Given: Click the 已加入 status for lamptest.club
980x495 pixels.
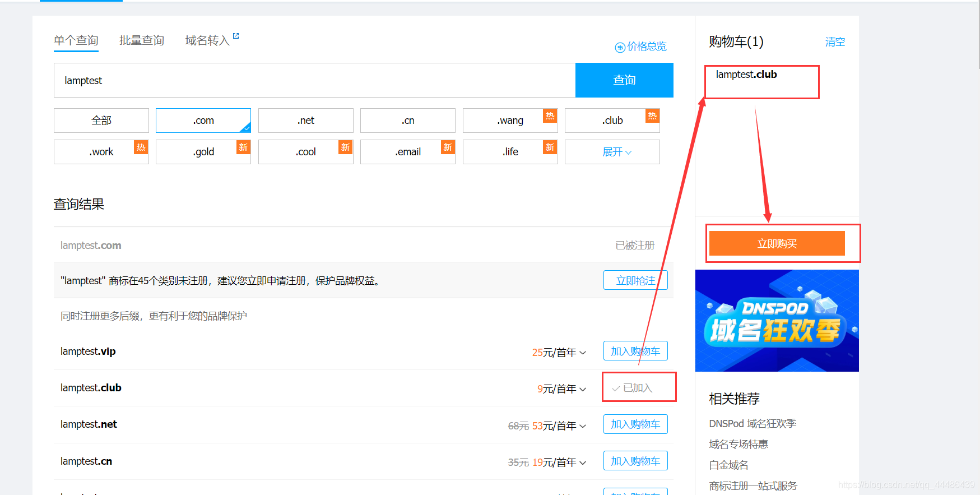Looking at the screenshot, I should point(633,388).
